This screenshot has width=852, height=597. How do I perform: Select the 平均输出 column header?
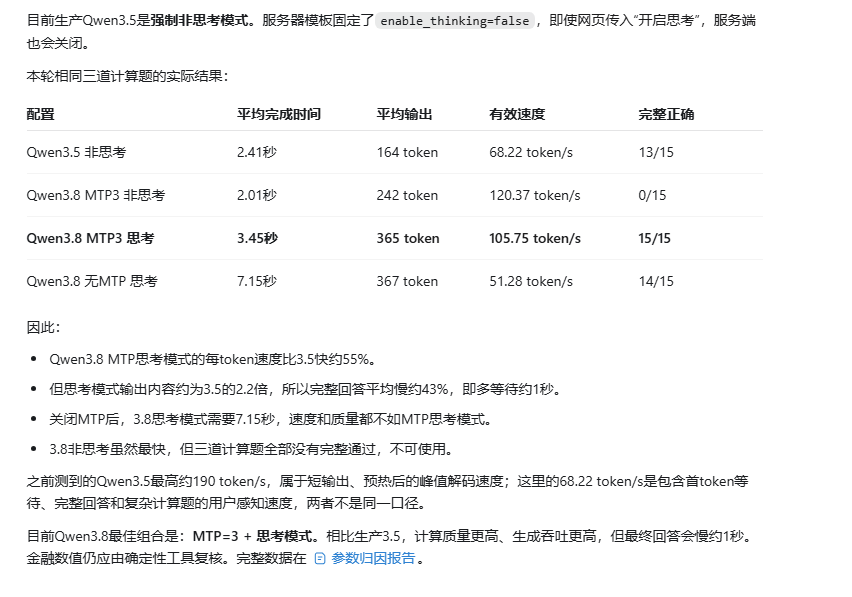404,114
